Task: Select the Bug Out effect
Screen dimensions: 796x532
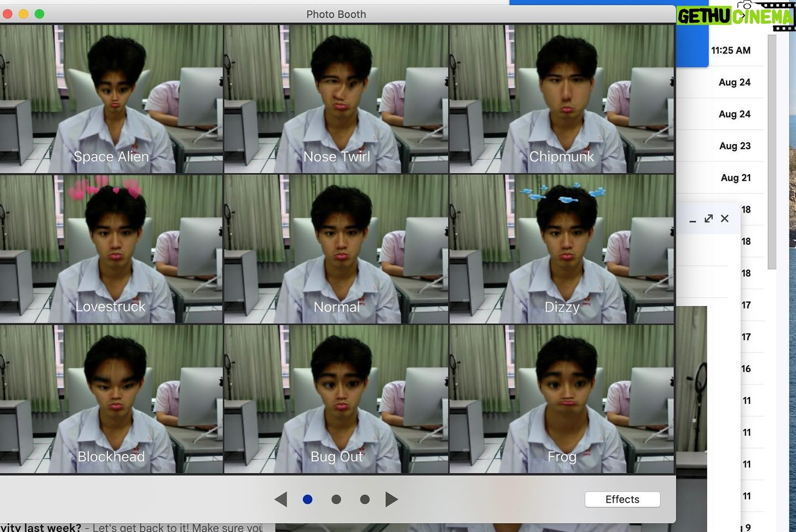Action: 336,399
